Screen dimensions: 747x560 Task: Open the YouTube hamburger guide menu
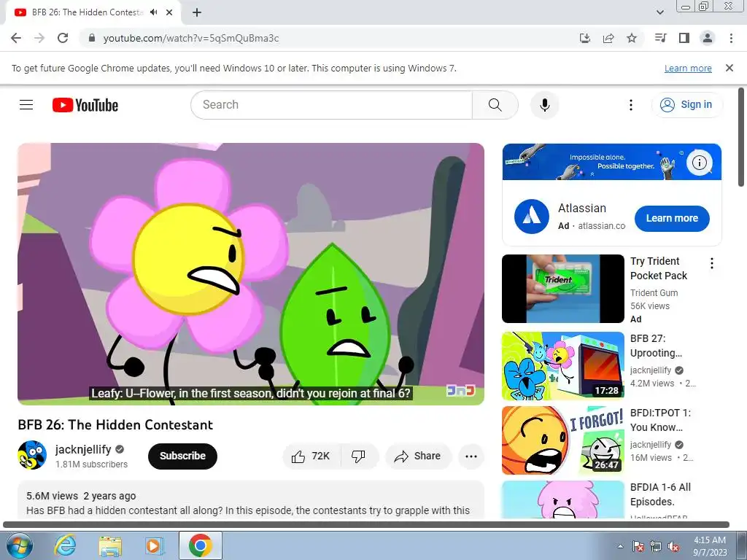pyautogui.click(x=26, y=105)
